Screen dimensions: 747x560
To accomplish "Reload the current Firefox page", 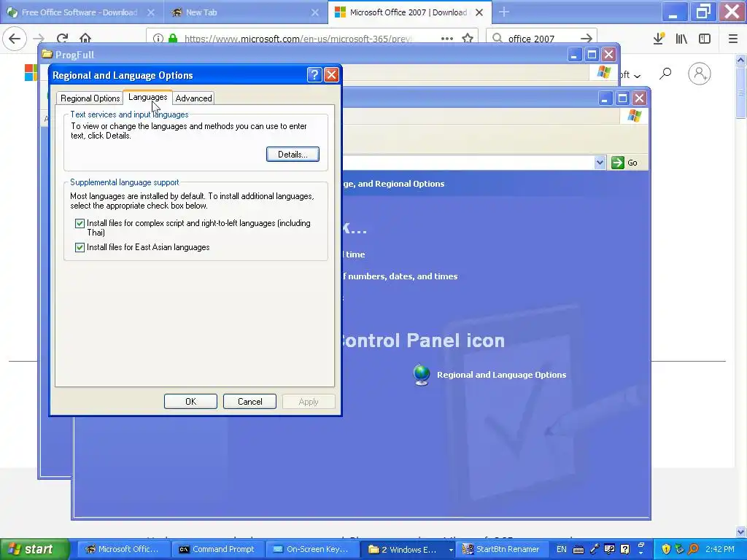I will 62,38.
